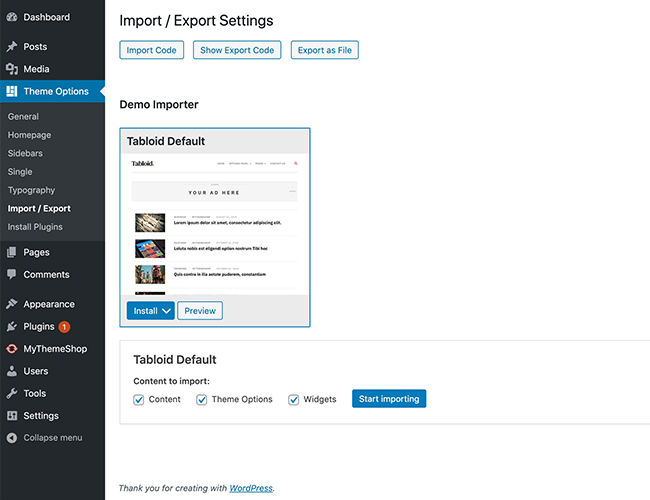Go to the Comments menu item

point(53,274)
